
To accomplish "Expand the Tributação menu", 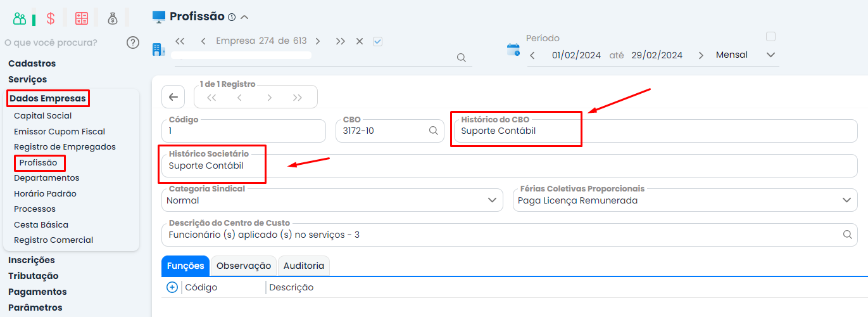I will [34, 276].
